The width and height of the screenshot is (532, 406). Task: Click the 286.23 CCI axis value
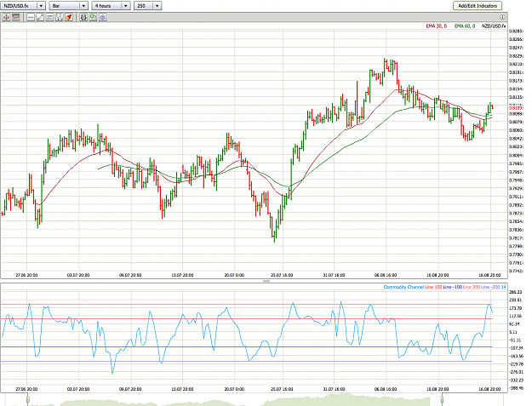click(516, 292)
